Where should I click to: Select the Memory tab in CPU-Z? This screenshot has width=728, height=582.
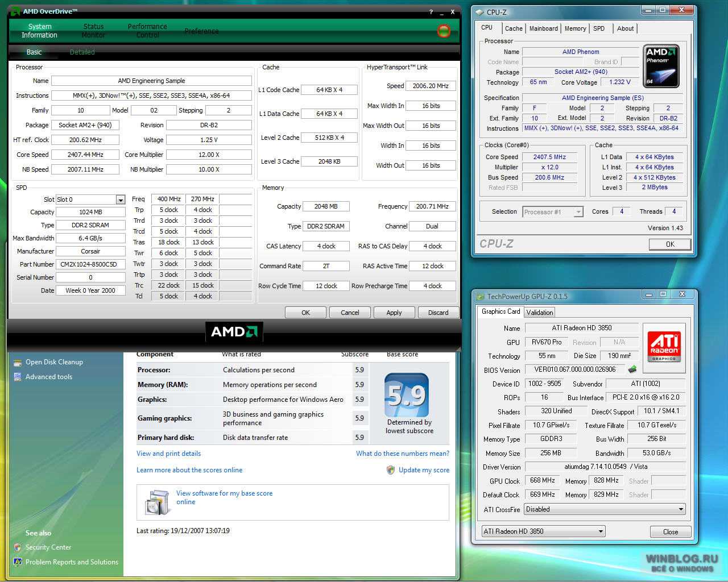(x=575, y=28)
